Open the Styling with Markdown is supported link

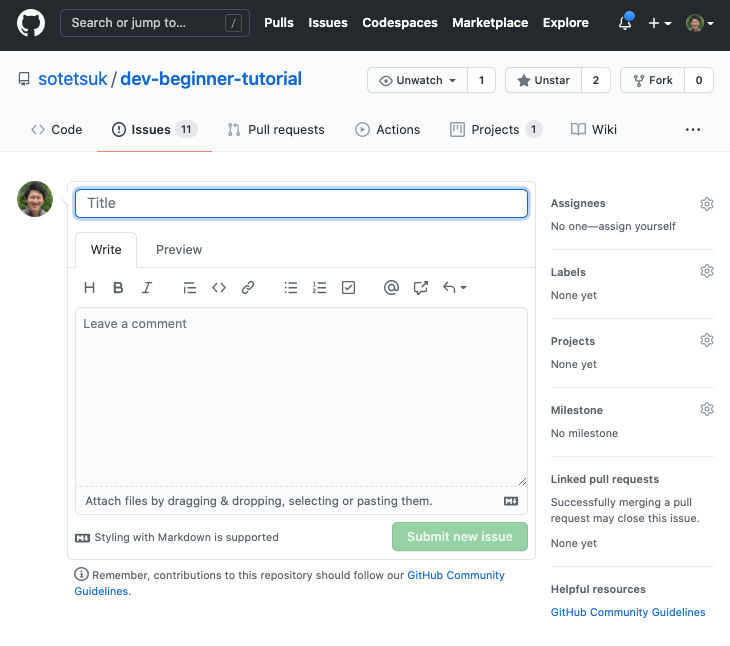click(177, 538)
